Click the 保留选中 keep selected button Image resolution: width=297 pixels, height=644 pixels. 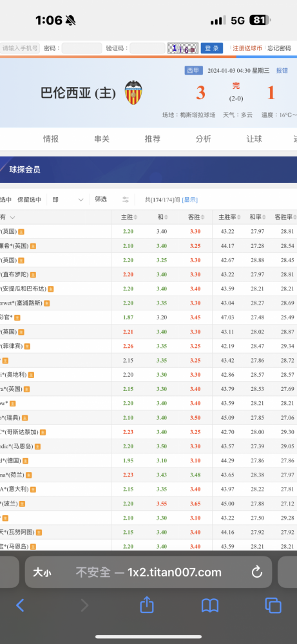click(29, 200)
